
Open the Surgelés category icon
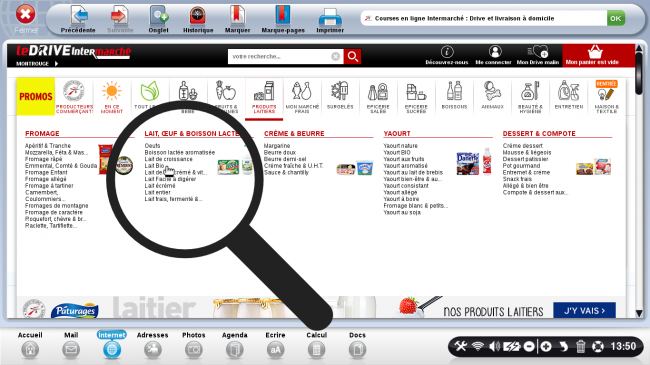tap(340, 95)
